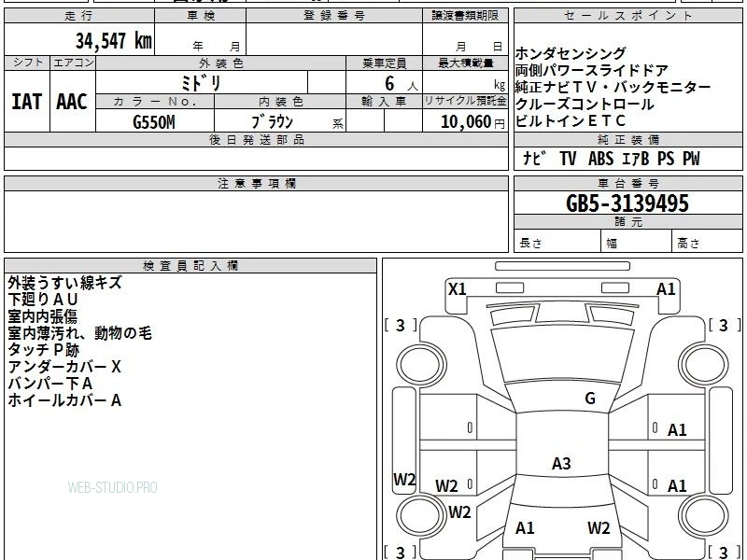Click the 輸入車 header
The width and height of the screenshot is (747, 560).
[384, 102]
